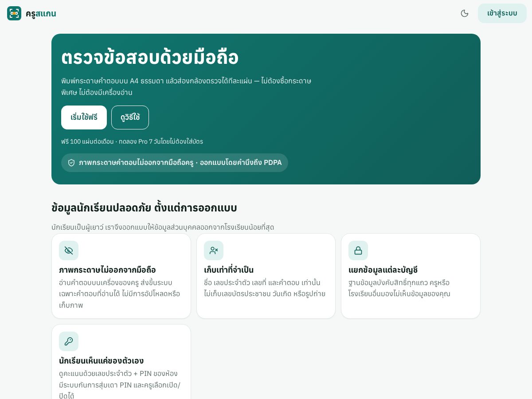Open the ดูวิธีใช้ how-to button

click(130, 117)
